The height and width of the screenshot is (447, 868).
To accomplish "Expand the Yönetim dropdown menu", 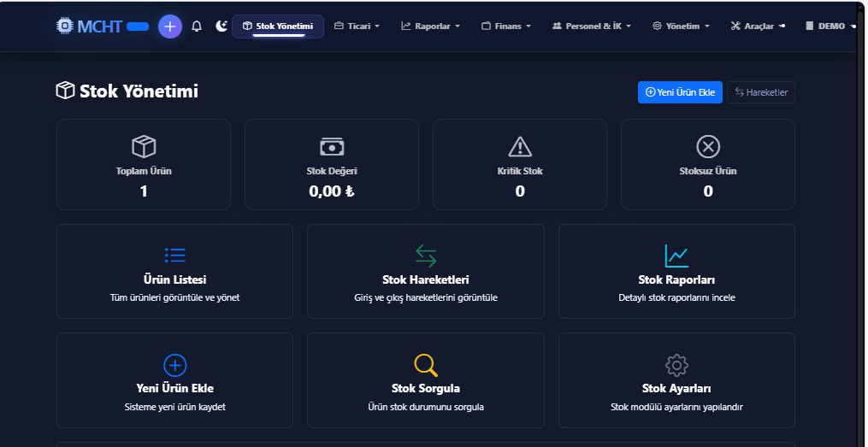I will pos(681,26).
